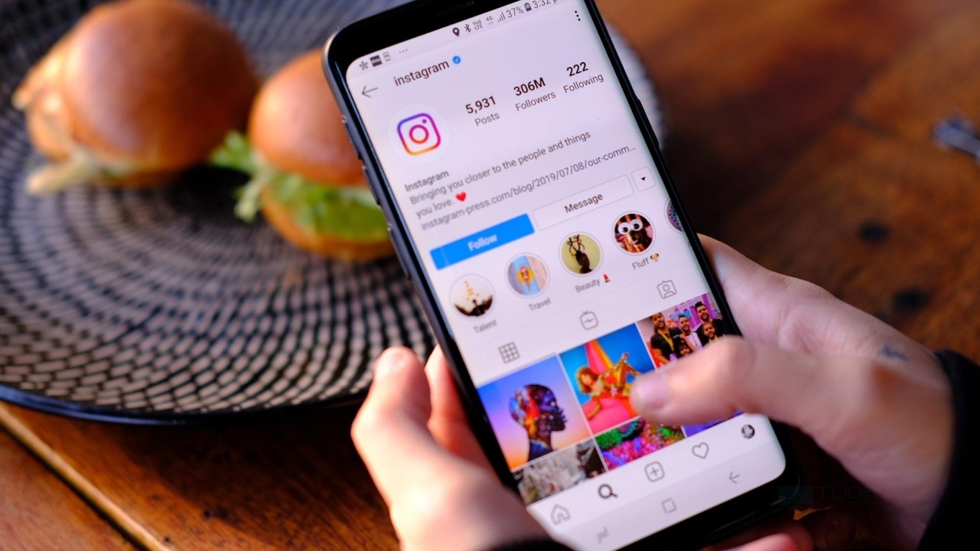Image resolution: width=980 pixels, height=551 pixels.
Task: Open the Fluff story highlight
Action: click(x=636, y=239)
